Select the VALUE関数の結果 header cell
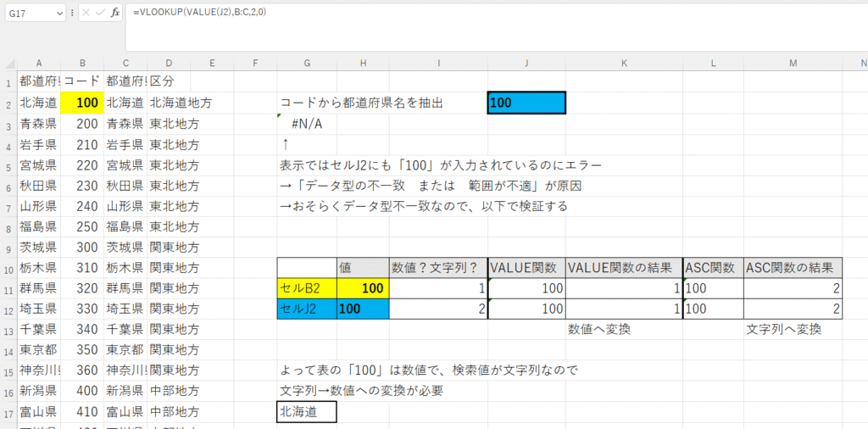The width and height of the screenshot is (868, 429). point(624,268)
